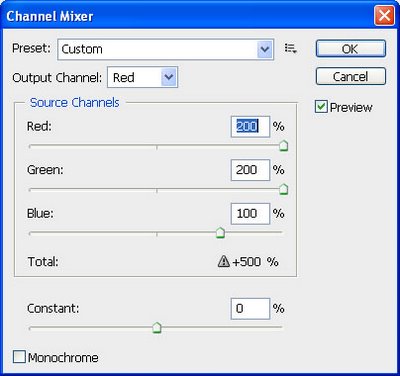The height and width of the screenshot is (376, 400).
Task: Focus the Red percentage input field
Action: 250,127
